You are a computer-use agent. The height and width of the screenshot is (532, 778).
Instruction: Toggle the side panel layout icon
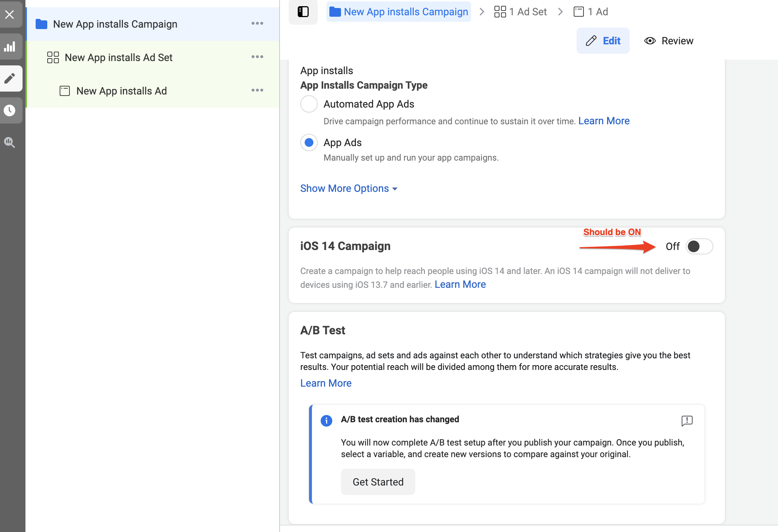(x=303, y=12)
